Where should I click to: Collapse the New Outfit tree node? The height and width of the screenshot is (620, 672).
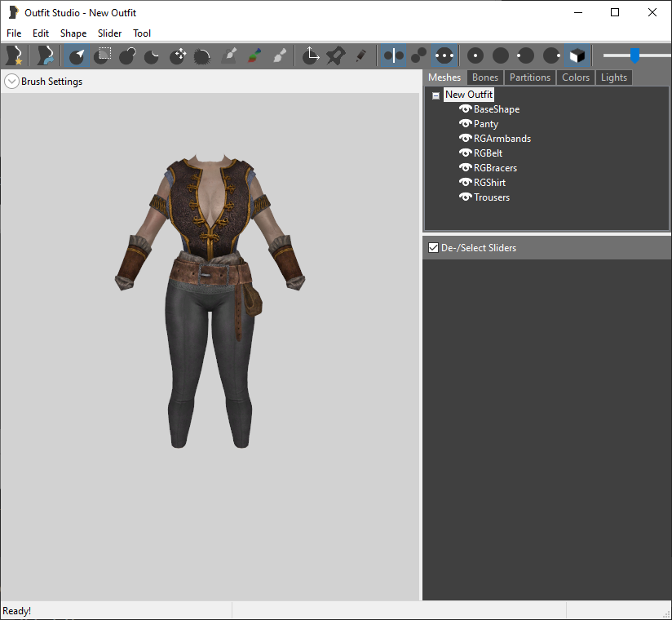(435, 95)
